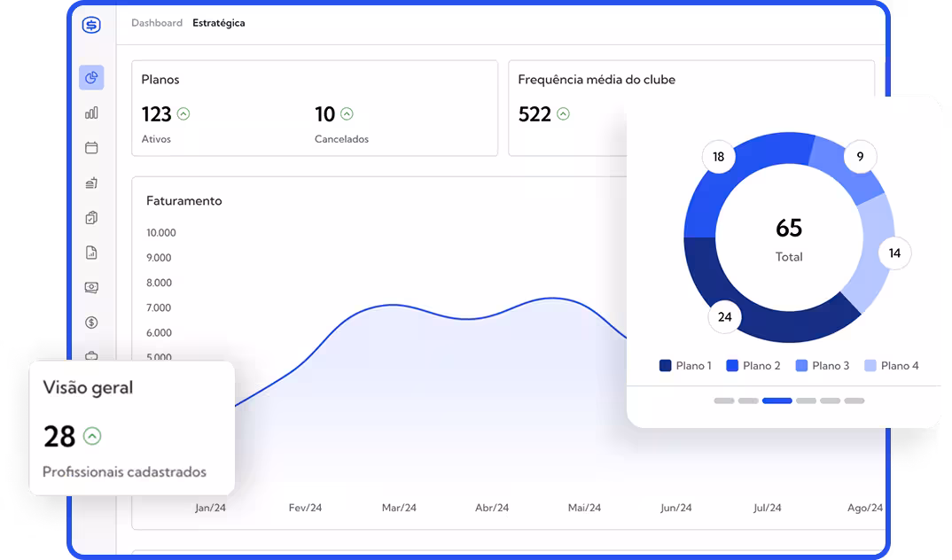Click the briefcase icon in sidebar
Image resolution: width=952 pixels, height=560 pixels.
(x=91, y=356)
